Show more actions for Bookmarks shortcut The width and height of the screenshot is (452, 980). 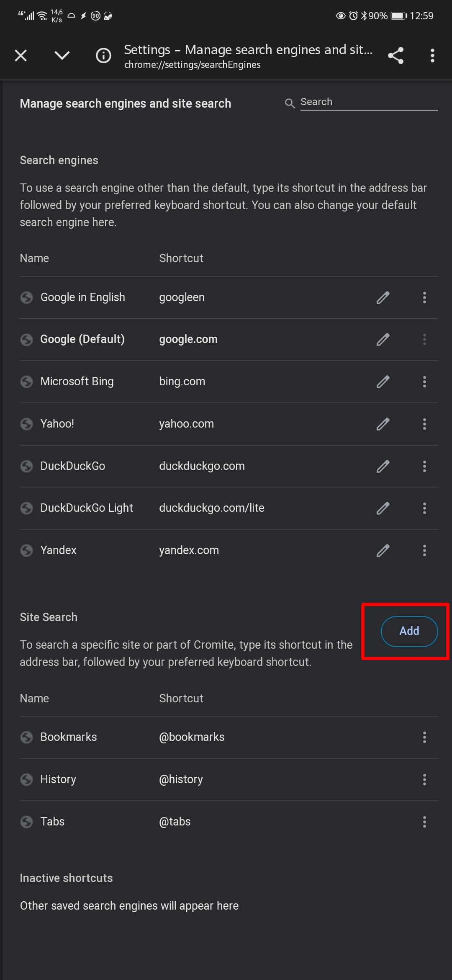(x=424, y=738)
